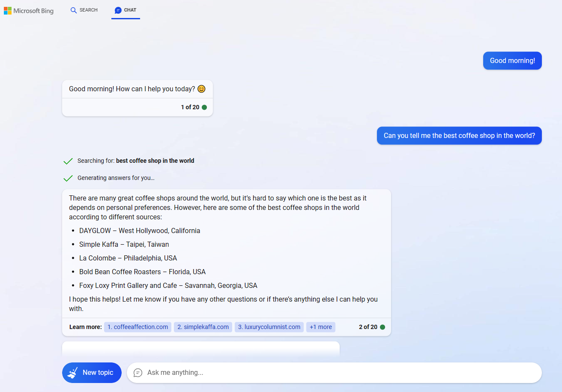This screenshot has height=392, width=562.
Task: Click the Simple Kaffa – Taipei list item
Action: tap(124, 244)
